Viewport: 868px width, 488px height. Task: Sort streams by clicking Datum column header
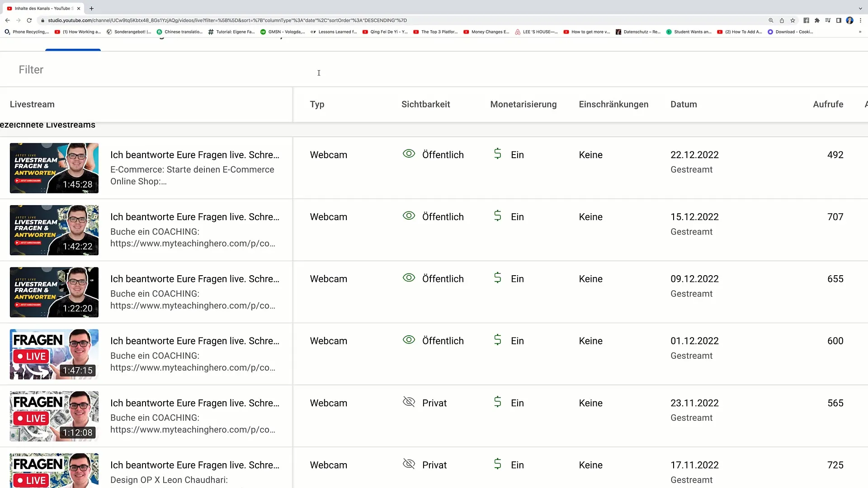pyautogui.click(x=684, y=104)
